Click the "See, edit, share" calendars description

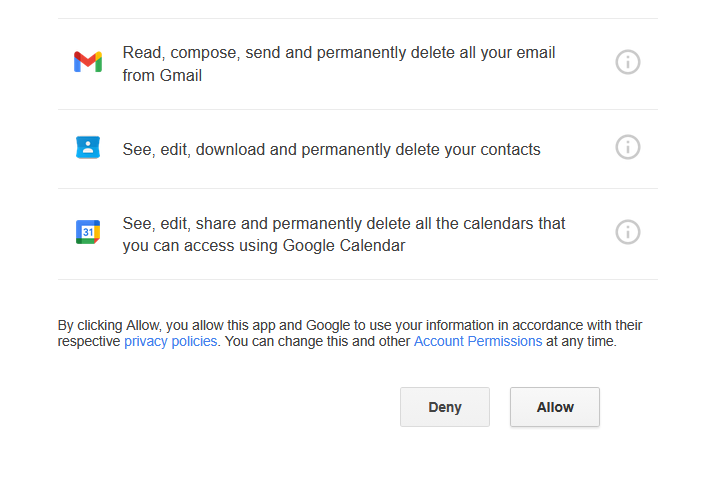[x=344, y=223]
